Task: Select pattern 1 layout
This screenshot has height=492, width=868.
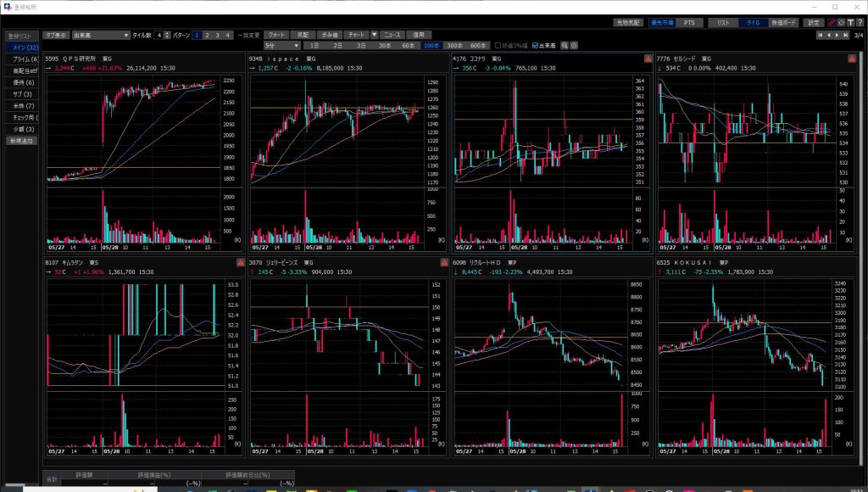Action: [x=197, y=35]
